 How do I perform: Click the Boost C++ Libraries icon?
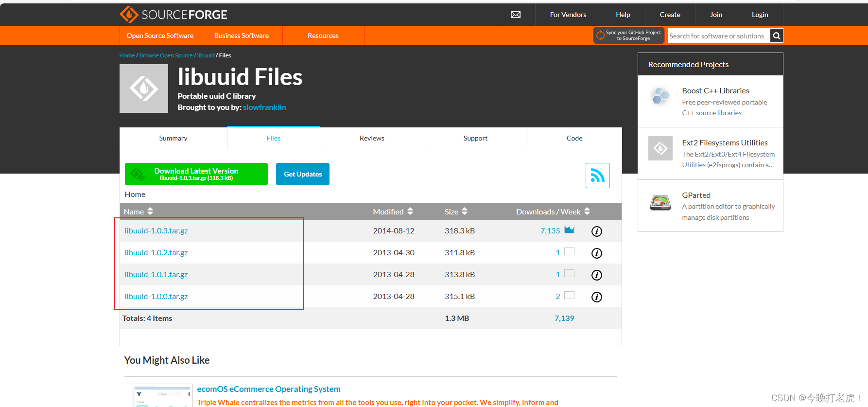click(660, 95)
